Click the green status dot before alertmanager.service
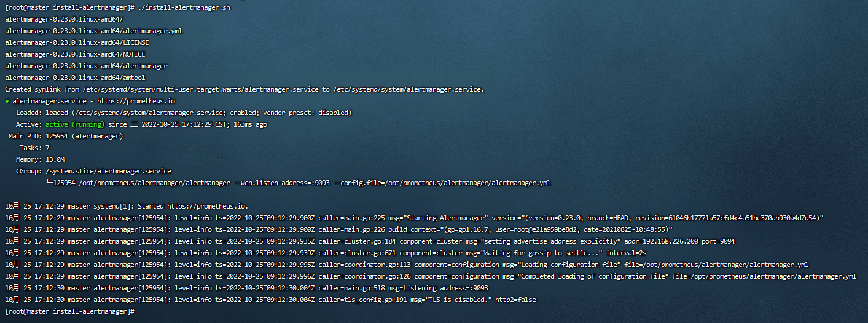The width and height of the screenshot is (868, 323). click(7, 101)
